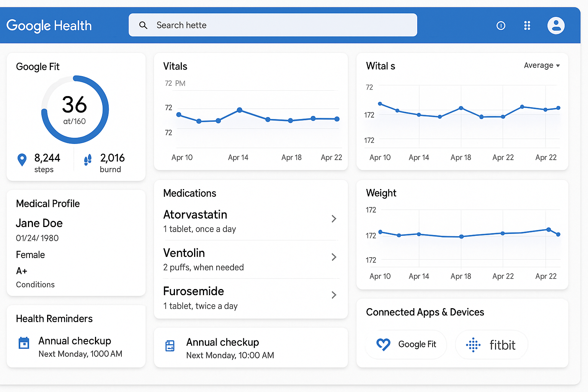Viewport: 588px width, 392px height.
Task: Open the Average dropdown on the Witals chart
Action: (542, 65)
